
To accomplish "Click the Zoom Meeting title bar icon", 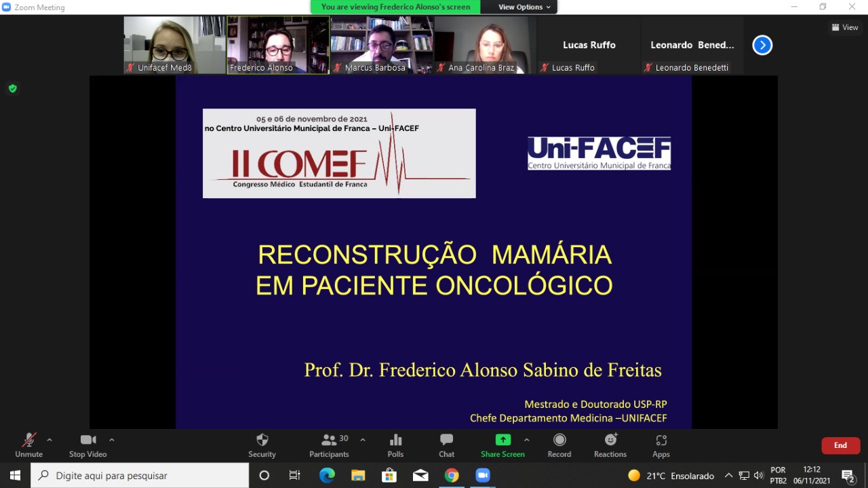I will 7,7.
